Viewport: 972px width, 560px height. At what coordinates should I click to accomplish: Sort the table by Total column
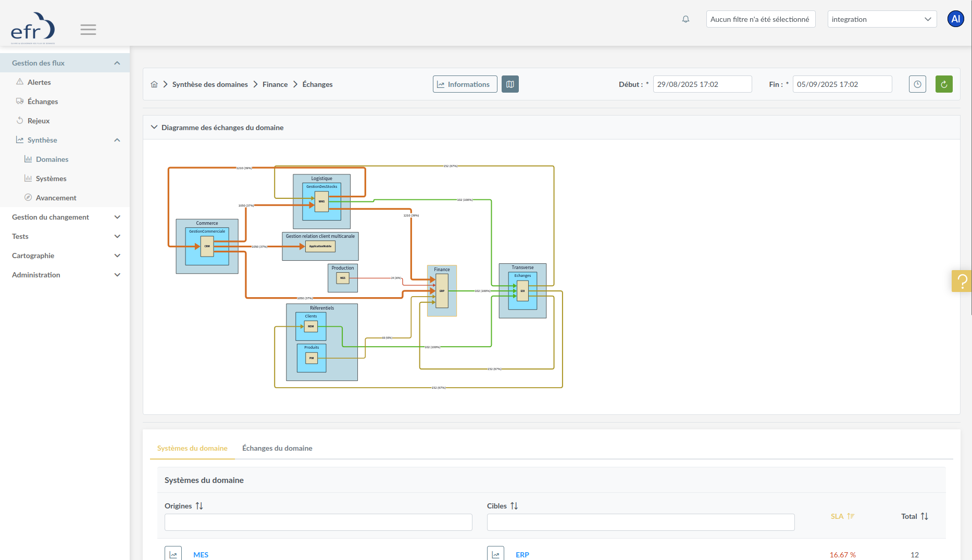tap(924, 516)
